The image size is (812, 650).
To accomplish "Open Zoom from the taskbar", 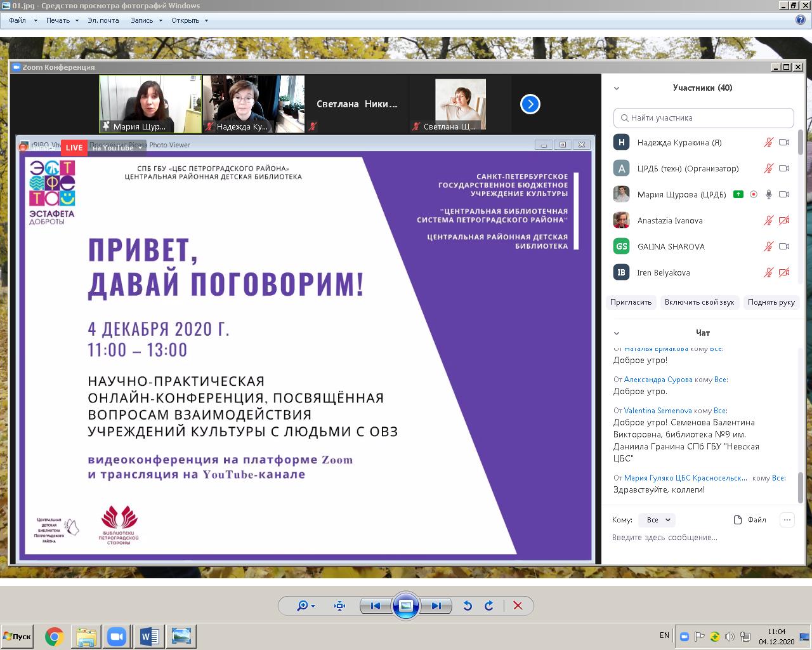I will pyautogui.click(x=117, y=636).
